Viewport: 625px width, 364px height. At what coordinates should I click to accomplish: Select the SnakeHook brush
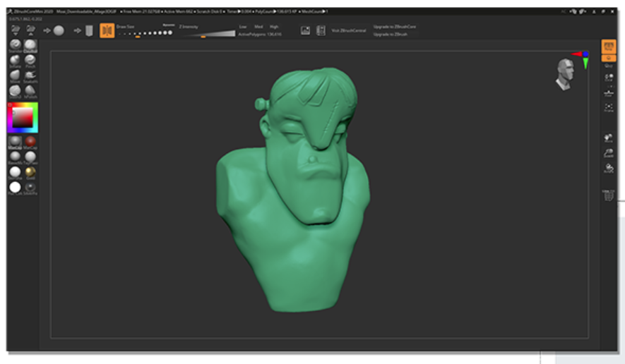click(x=30, y=75)
